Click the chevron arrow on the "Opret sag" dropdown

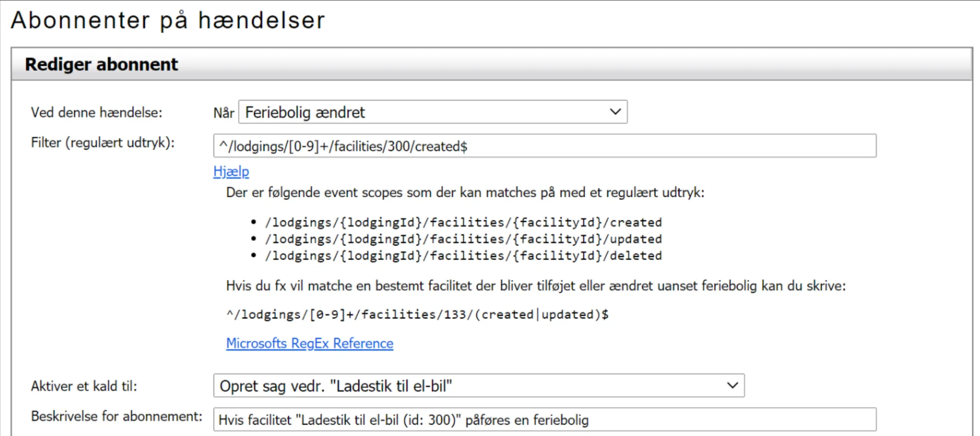732,386
